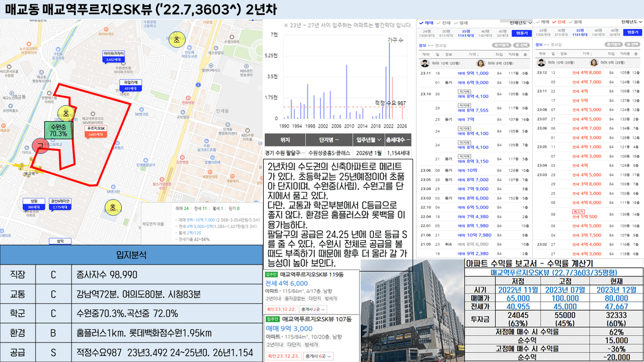This screenshot has width=644, height=362.
Task: Select 40평 tab in the red-price panel
Action: (598, 32)
